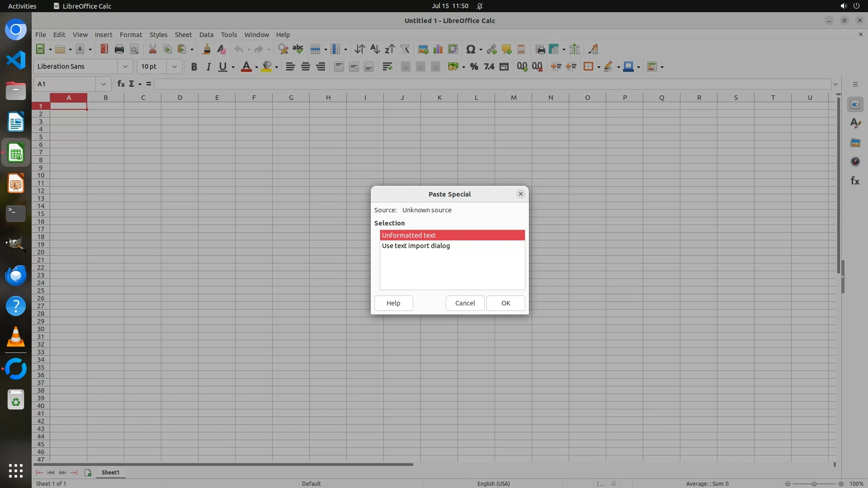The image size is (868, 488).
Task: Expand the Liberation Sans font name dropdown
Action: tap(125, 66)
